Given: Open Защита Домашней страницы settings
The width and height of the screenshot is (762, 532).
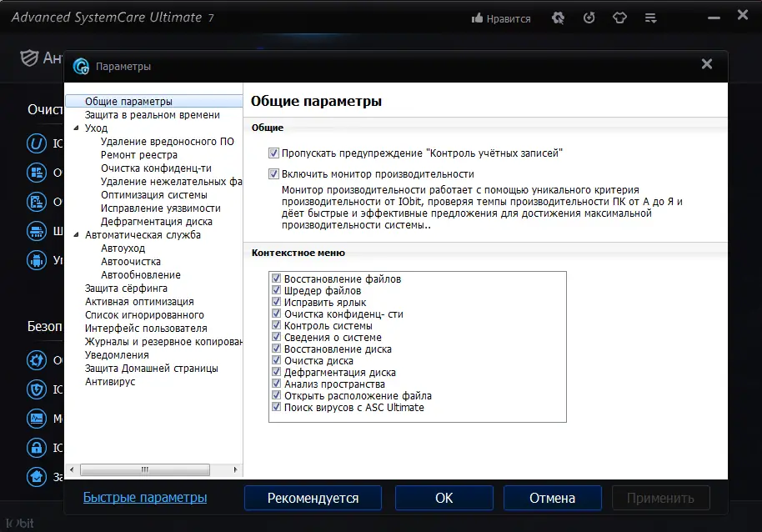Looking at the screenshot, I should tap(151, 369).
